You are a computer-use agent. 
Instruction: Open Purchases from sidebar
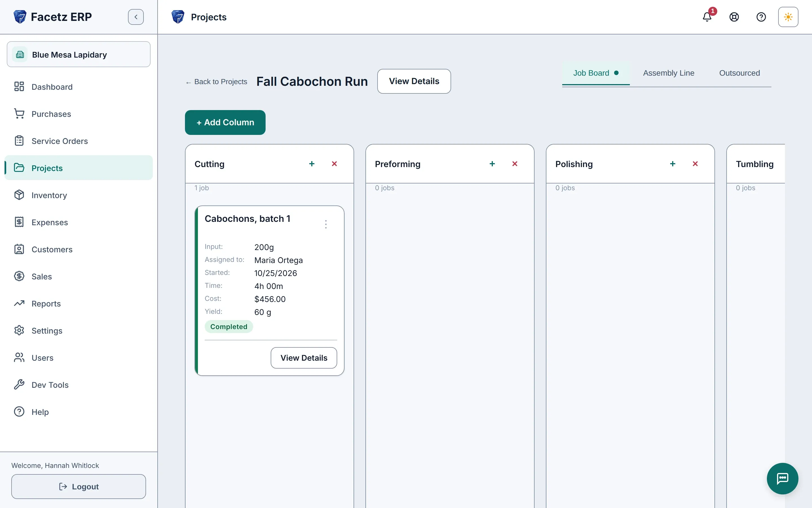pos(78,114)
